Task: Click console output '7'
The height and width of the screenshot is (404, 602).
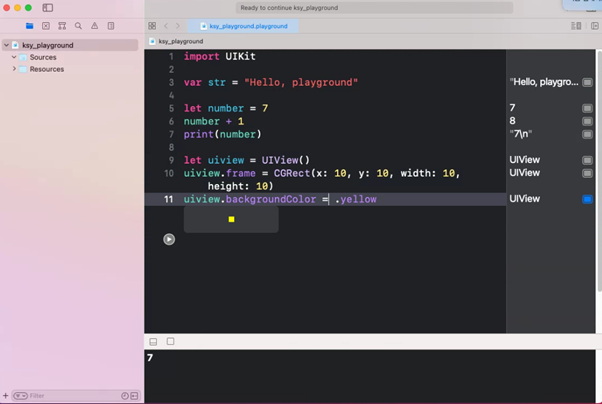Action: [150, 358]
